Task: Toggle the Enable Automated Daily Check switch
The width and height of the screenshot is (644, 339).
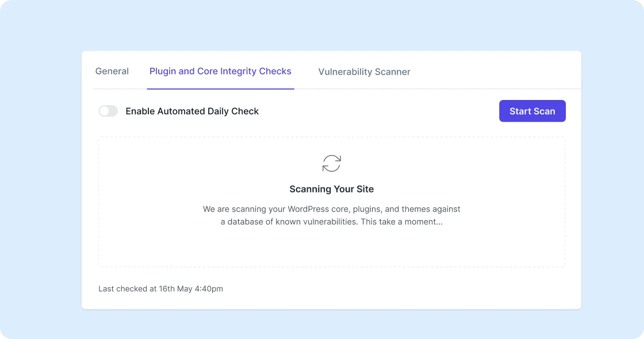Action: click(x=108, y=111)
